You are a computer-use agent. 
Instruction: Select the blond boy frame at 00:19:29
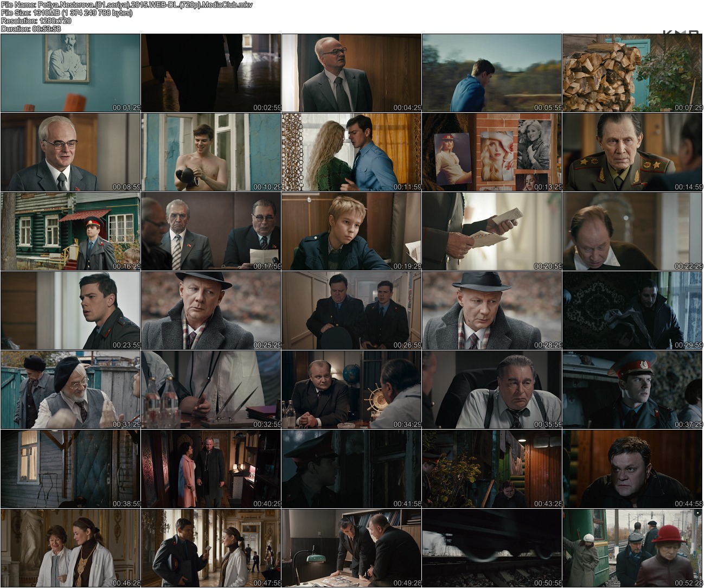click(x=351, y=232)
